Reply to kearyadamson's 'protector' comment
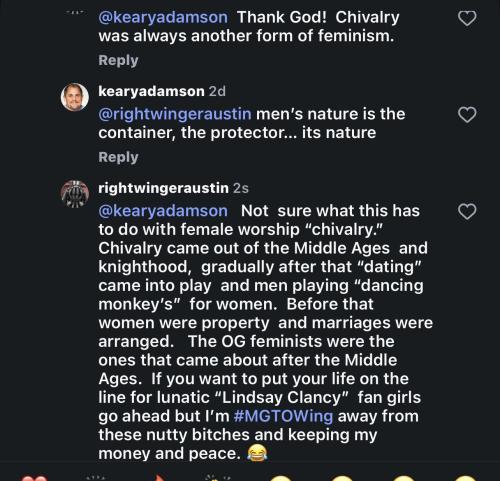 point(118,157)
